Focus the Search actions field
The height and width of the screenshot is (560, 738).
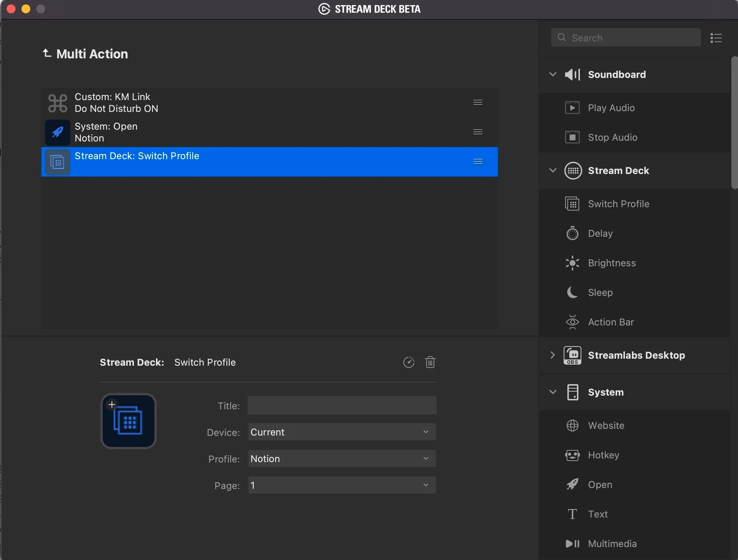[x=626, y=38]
